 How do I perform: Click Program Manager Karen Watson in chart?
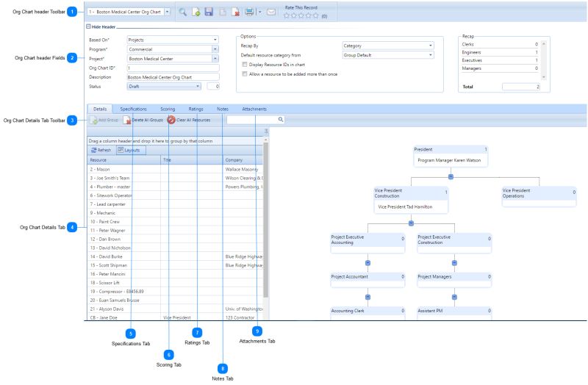[449, 160]
